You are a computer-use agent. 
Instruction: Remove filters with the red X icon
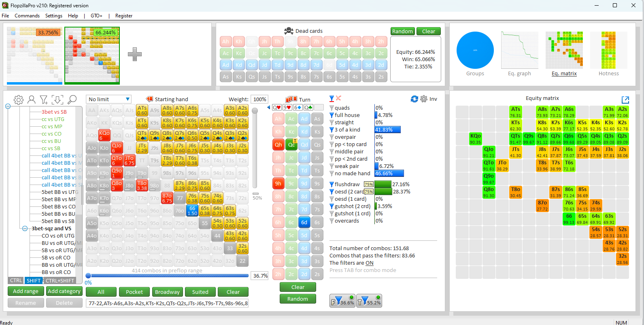pos(339,98)
